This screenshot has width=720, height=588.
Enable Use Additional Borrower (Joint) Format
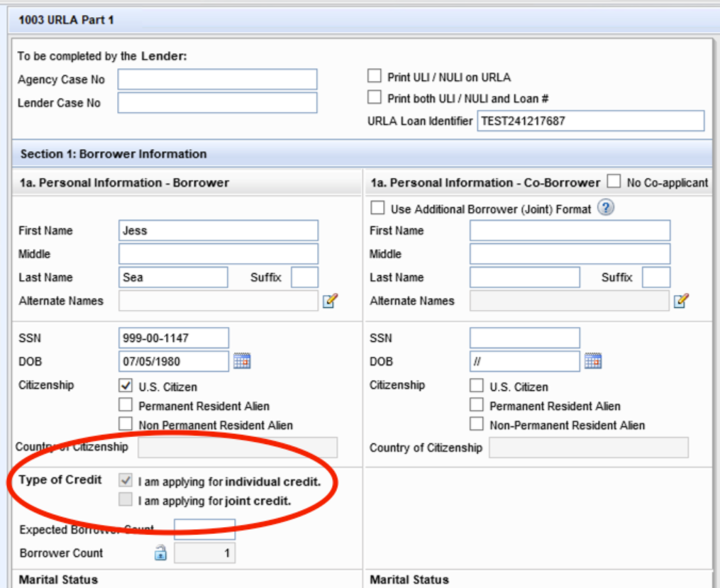click(x=378, y=209)
